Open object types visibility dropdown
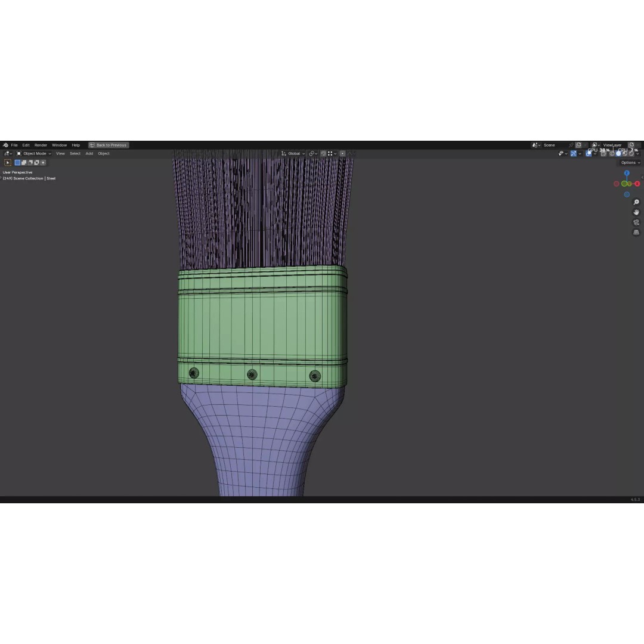 click(563, 154)
